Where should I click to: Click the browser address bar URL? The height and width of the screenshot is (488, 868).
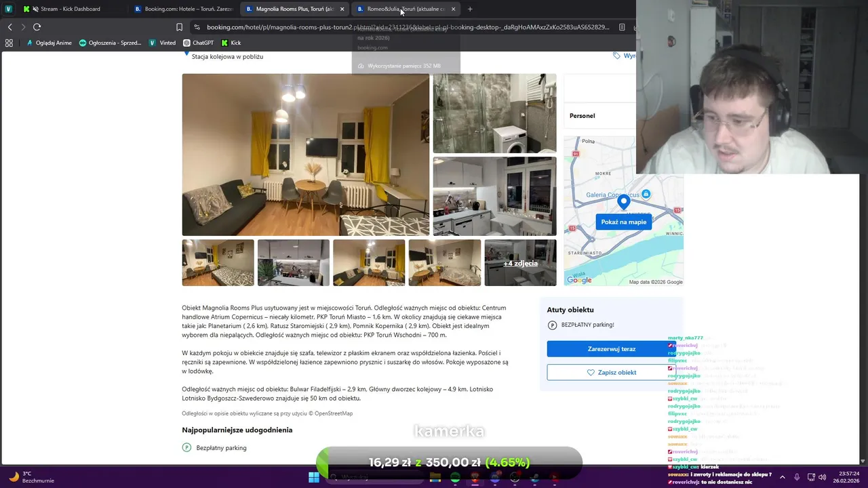point(408,27)
